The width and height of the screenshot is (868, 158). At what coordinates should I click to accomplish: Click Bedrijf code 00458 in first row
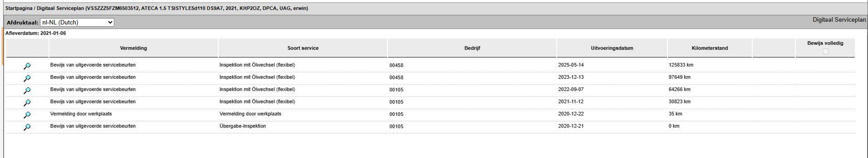pos(396,65)
